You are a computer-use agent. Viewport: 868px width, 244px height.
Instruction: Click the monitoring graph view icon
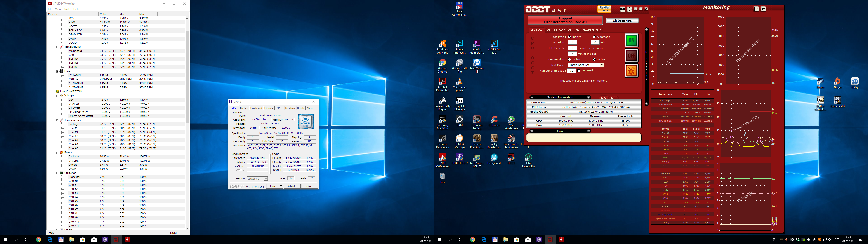(x=756, y=9)
